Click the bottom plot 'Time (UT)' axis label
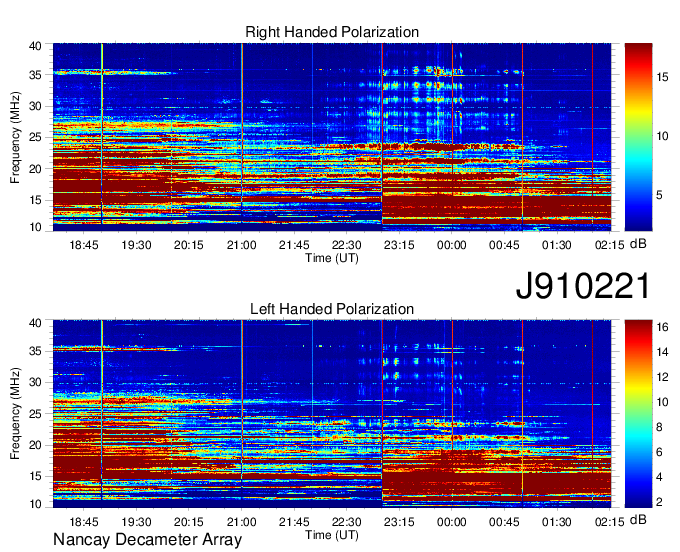Viewport: 680px width, 552px height. click(x=332, y=535)
